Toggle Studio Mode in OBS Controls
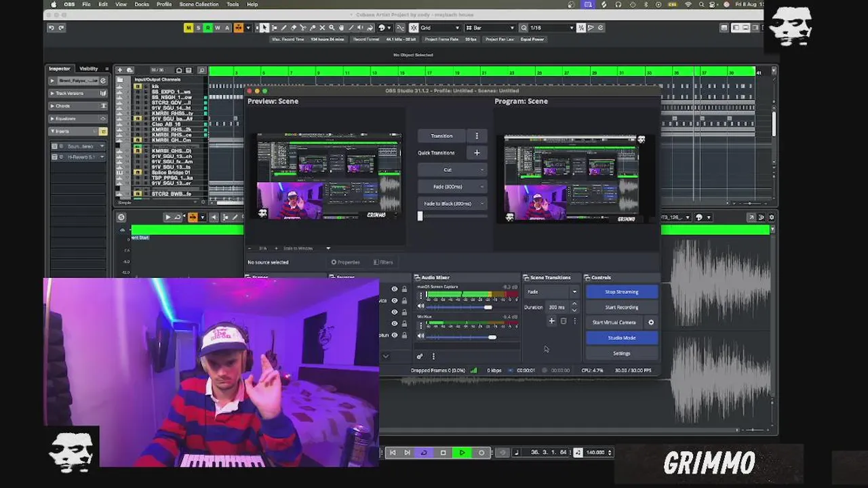The width and height of the screenshot is (868, 488). click(x=622, y=338)
